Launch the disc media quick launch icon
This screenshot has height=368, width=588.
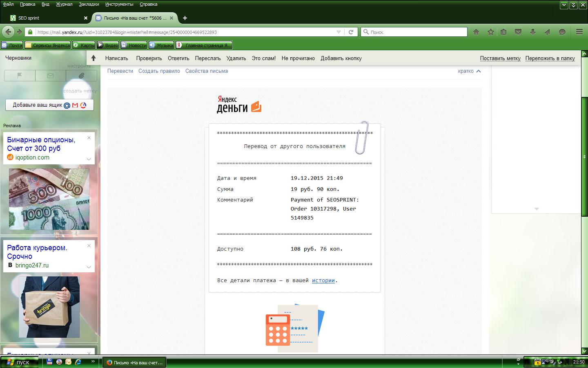click(x=59, y=362)
